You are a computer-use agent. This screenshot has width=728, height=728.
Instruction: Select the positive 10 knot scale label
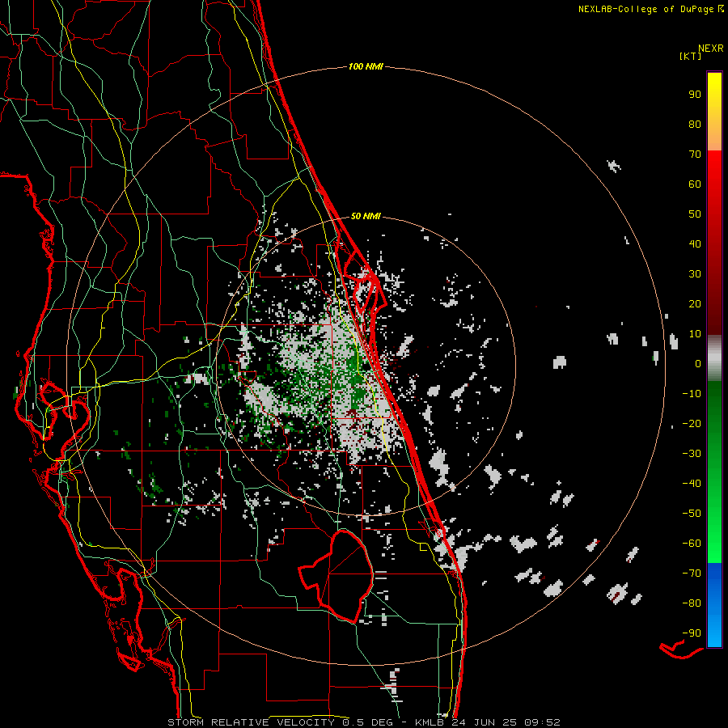point(695,334)
